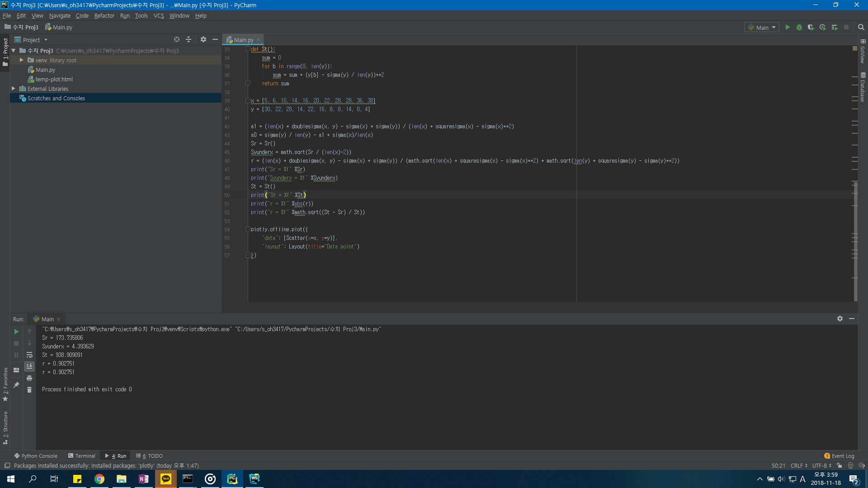Open the Project view selector dropdown

pyautogui.click(x=31, y=40)
